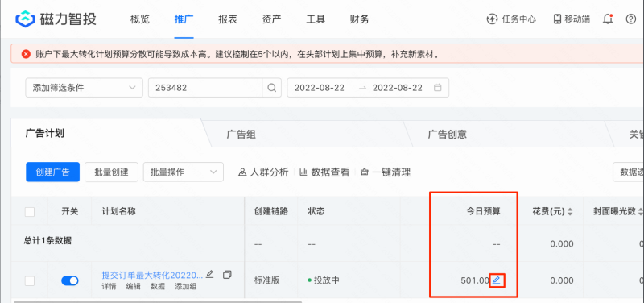Click the 磁力智投 logo icon

click(26, 19)
